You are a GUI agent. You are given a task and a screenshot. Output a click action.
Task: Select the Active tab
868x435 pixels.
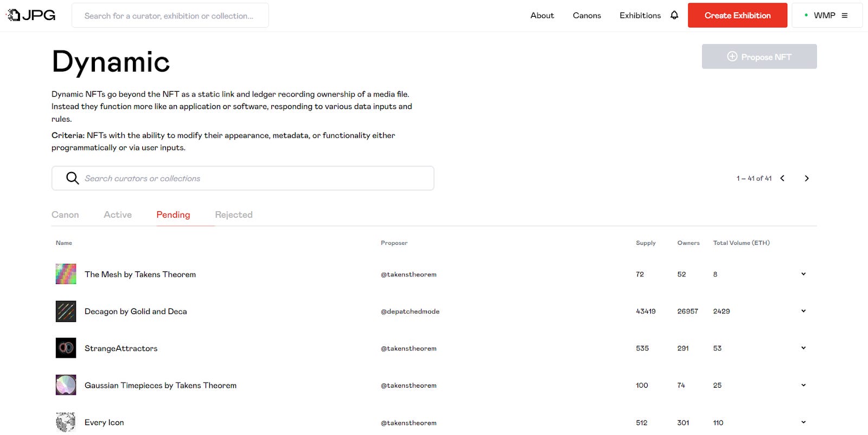[x=118, y=215]
